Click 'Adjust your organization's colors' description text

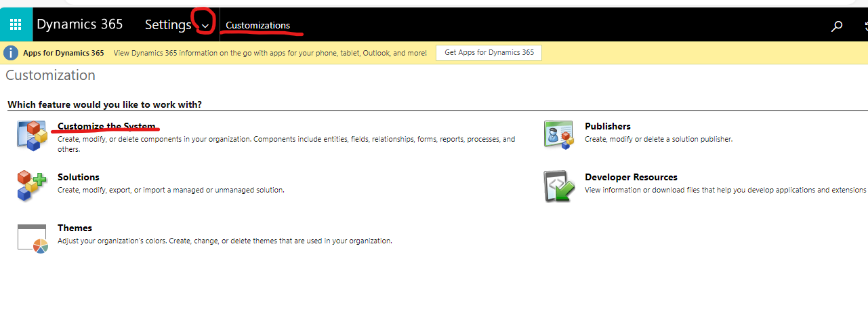point(225,241)
